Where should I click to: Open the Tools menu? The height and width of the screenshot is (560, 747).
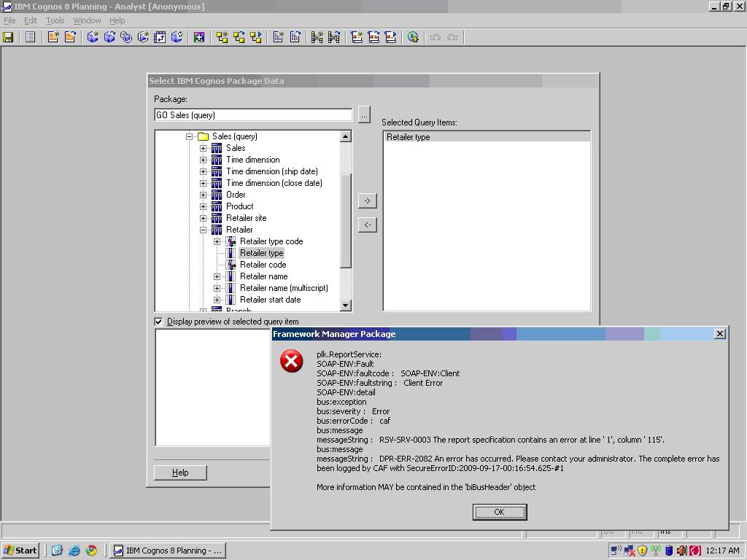tap(55, 20)
